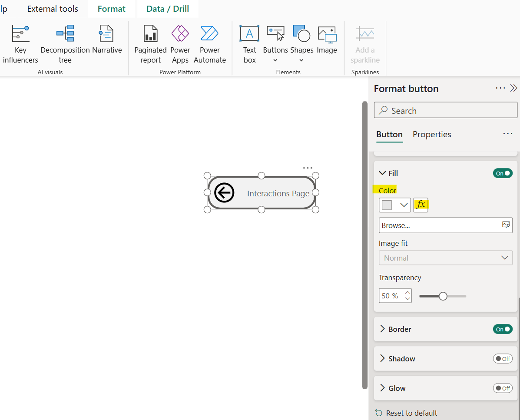Insert a Key influencers visual
This screenshot has height=420, width=520.
pos(20,44)
